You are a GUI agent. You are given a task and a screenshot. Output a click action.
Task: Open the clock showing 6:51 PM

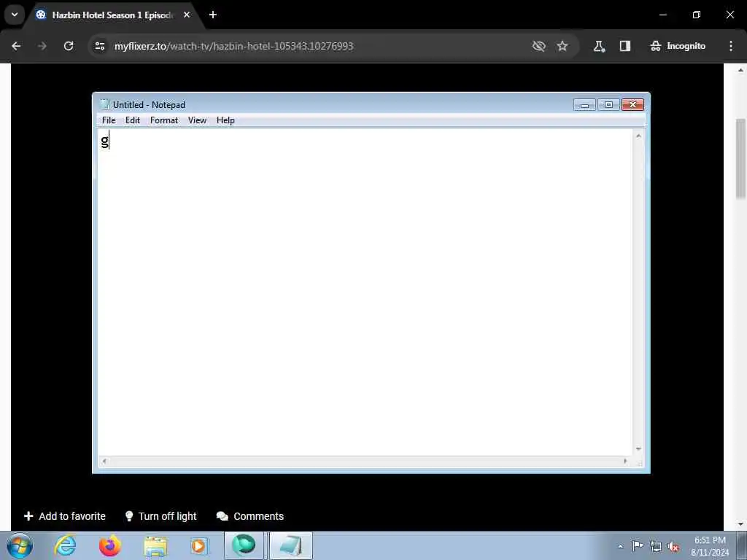(x=710, y=546)
